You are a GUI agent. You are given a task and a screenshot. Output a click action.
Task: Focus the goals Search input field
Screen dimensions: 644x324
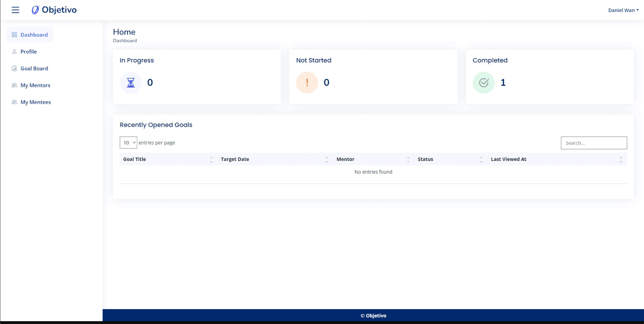pos(594,143)
